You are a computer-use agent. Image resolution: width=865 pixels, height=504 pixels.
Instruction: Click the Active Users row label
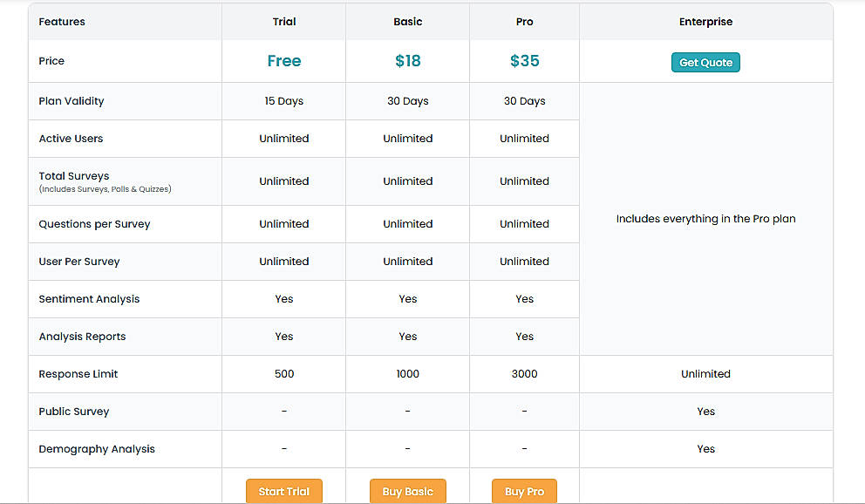click(x=71, y=139)
